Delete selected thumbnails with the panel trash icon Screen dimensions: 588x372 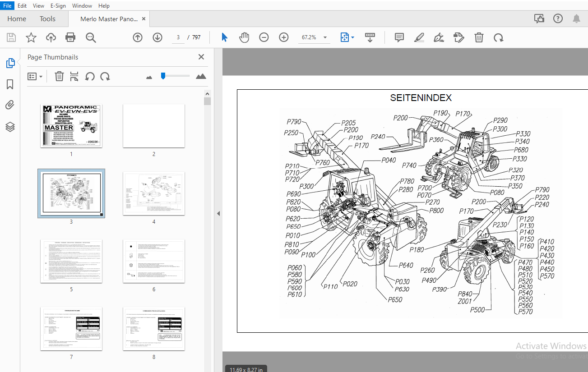point(59,76)
